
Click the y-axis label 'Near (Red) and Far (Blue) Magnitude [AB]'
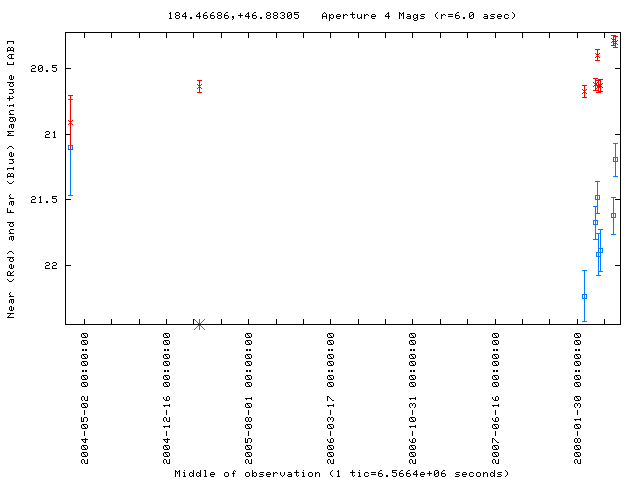click(11, 179)
